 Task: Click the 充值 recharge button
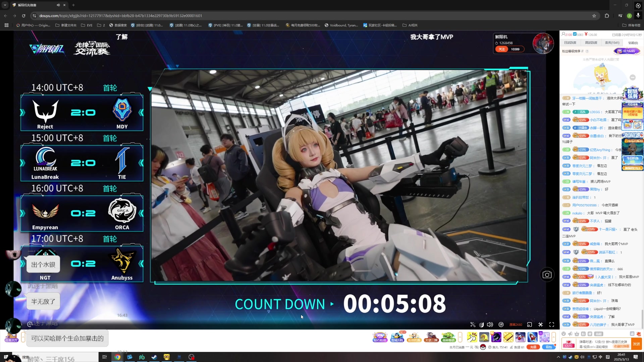click(533, 347)
